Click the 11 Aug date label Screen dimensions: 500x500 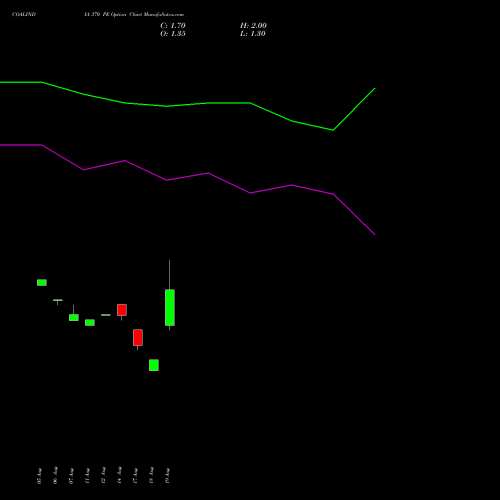click(87, 476)
